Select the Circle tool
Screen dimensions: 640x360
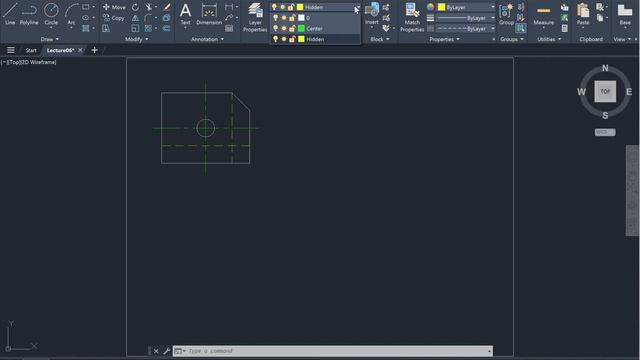51,14
